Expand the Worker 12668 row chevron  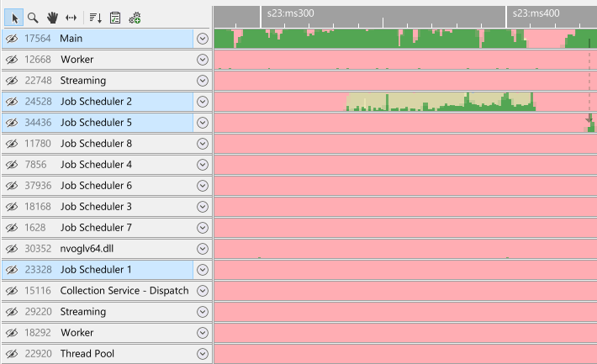pyautogui.click(x=203, y=60)
